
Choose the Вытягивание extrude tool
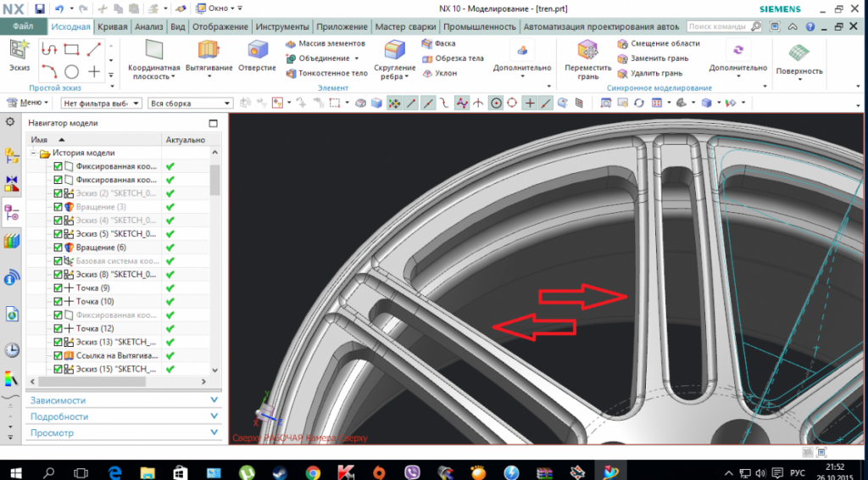point(209,59)
